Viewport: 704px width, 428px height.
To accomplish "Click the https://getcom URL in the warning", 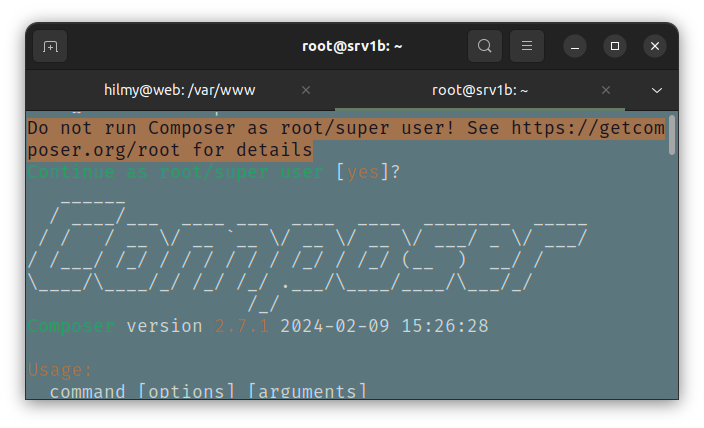I will coord(587,128).
